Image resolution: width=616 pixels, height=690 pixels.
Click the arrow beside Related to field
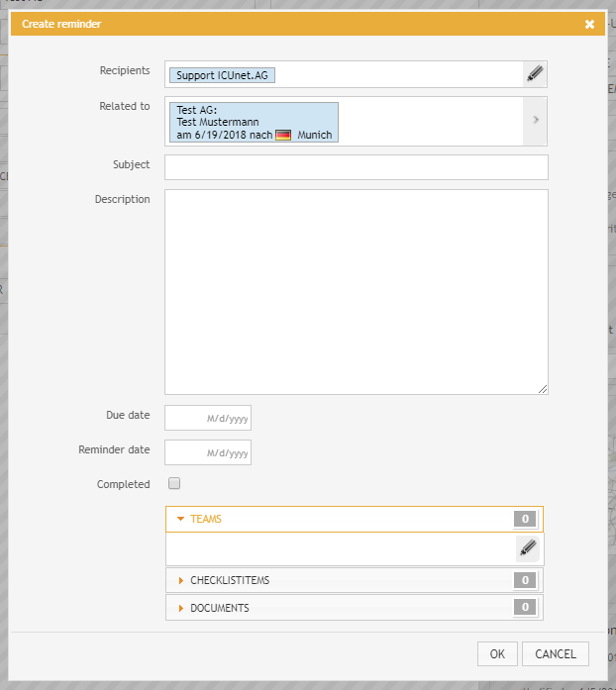535,121
